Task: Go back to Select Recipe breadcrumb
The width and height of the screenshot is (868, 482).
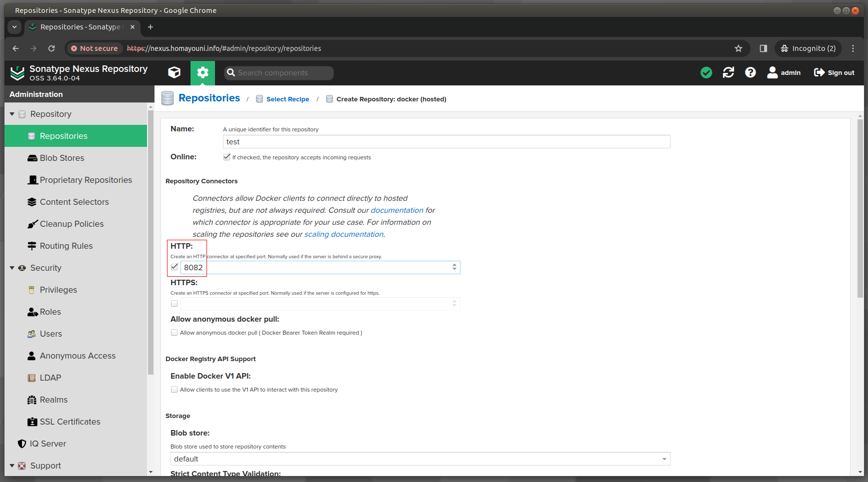Action: pos(287,99)
